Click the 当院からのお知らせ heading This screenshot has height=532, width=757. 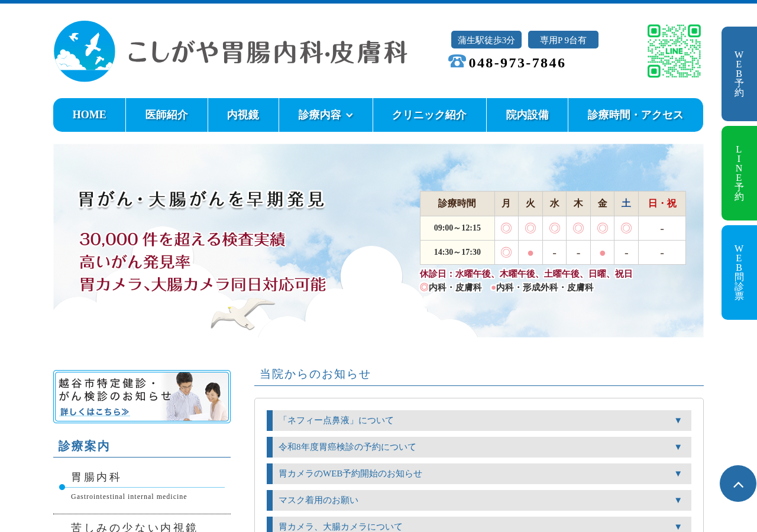click(x=315, y=374)
